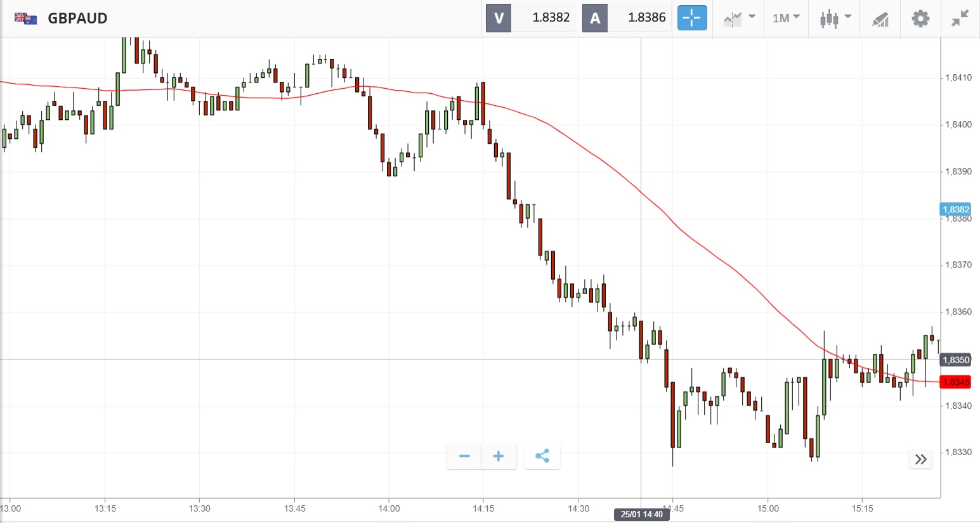
Task: Expand the 1M timeframe dropdown
Action: pyautogui.click(x=786, y=18)
